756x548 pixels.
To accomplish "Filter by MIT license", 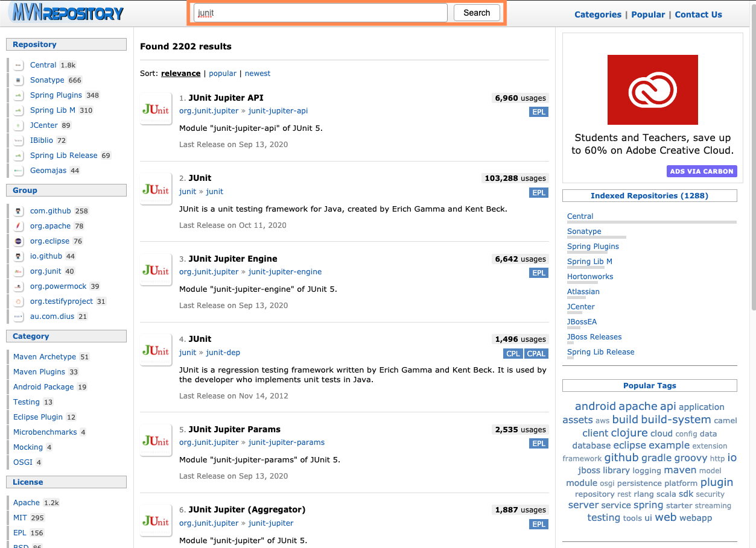I will [20, 518].
